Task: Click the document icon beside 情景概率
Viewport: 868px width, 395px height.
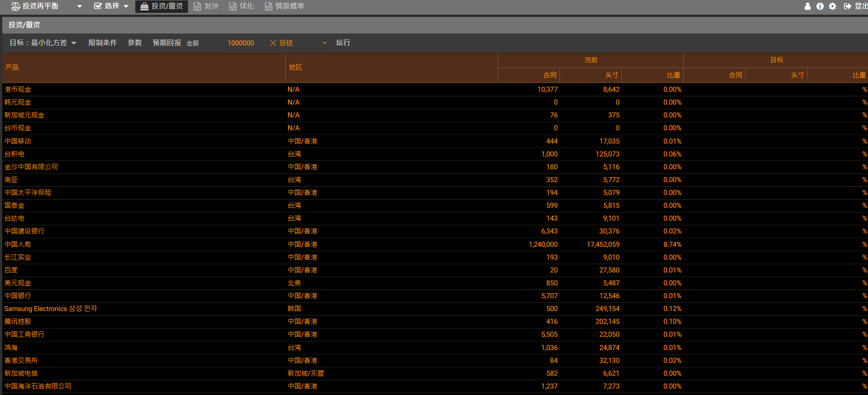Action: coord(269,6)
